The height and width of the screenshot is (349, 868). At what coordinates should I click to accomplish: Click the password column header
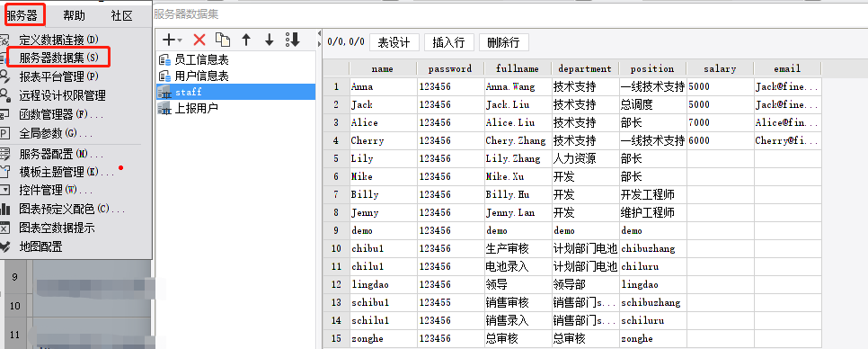(x=450, y=68)
